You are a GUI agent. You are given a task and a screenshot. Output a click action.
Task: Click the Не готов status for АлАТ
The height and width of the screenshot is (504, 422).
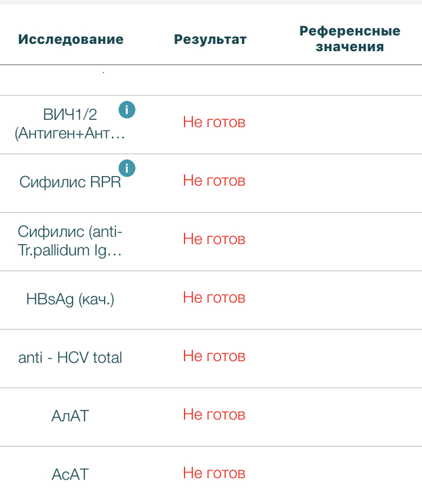pyautogui.click(x=214, y=414)
